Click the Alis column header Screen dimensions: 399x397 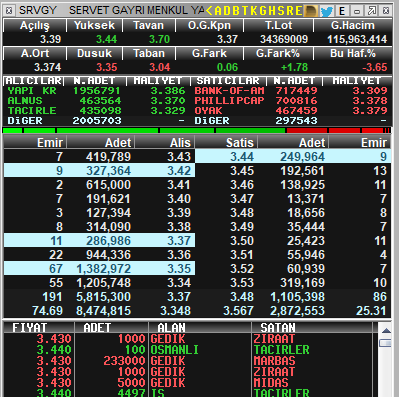click(x=165, y=143)
